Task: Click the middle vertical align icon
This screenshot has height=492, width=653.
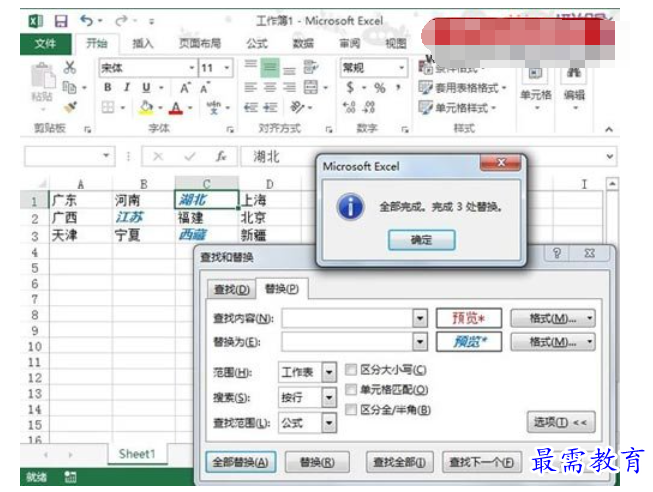Action: [269, 67]
